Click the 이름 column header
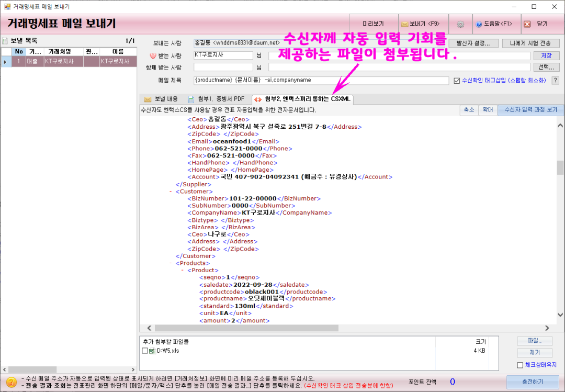565x392 pixels. coord(118,52)
